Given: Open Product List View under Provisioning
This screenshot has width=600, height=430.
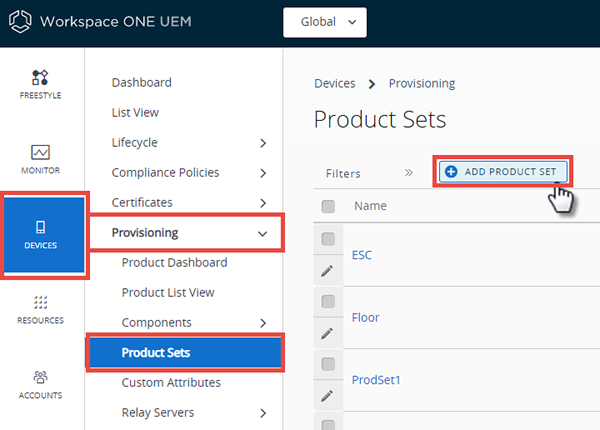Looking at the screenshot, I should pos(168,292).
